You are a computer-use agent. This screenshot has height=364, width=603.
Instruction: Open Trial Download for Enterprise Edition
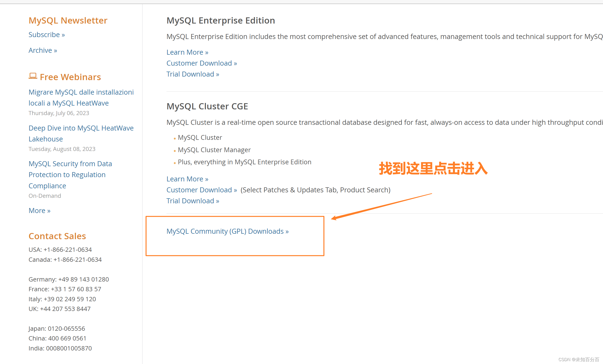[x=193, y=74]
